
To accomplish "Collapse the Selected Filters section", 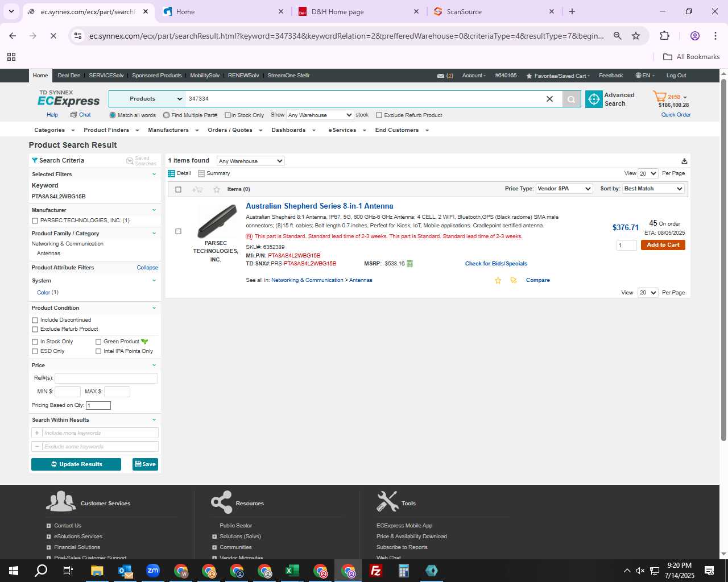I will (x=154, y=174).
